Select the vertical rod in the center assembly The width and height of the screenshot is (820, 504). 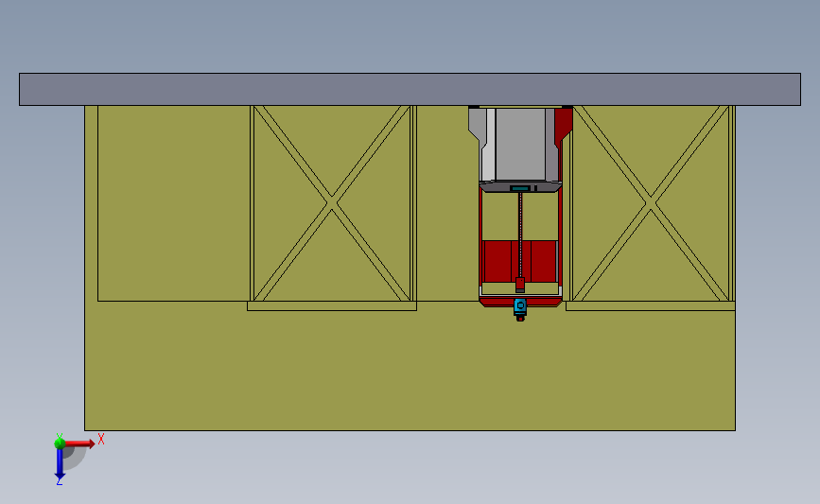520,235
